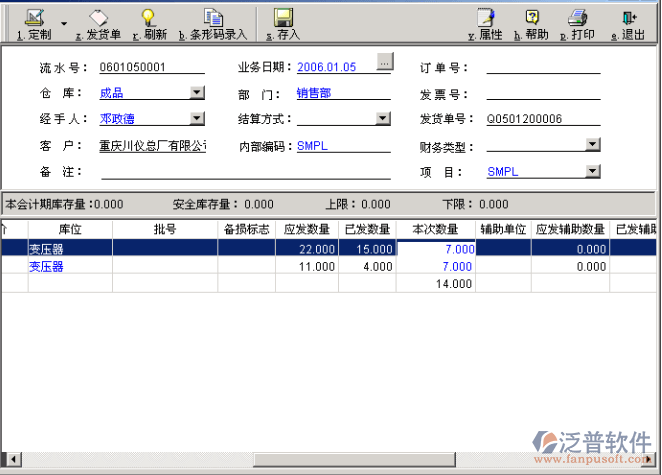This screenshot has height=475, width=662.
Task: Expand the 财务类型 dropdown
Action: [593, 145]
